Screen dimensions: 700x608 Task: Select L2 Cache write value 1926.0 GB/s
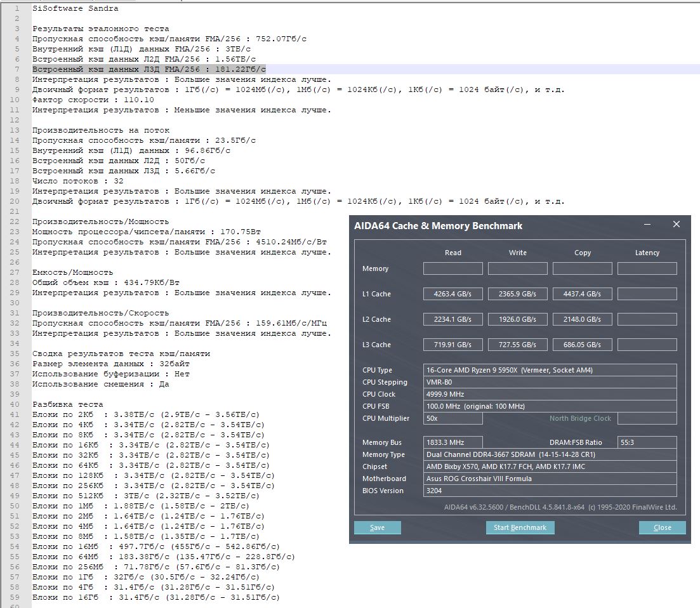[517, 319]
